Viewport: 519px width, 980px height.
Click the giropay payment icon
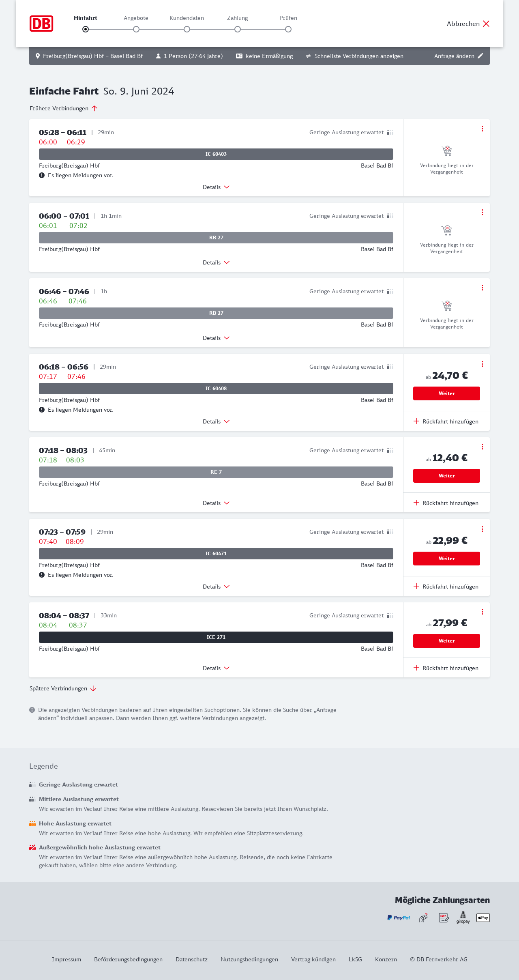coord(463,917)
